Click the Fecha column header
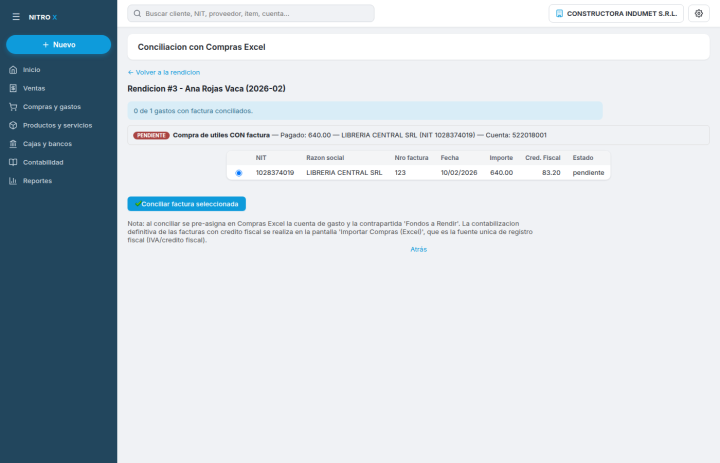Image resolution: width=720 pixels, height=463 pixels. coord(450,158)
